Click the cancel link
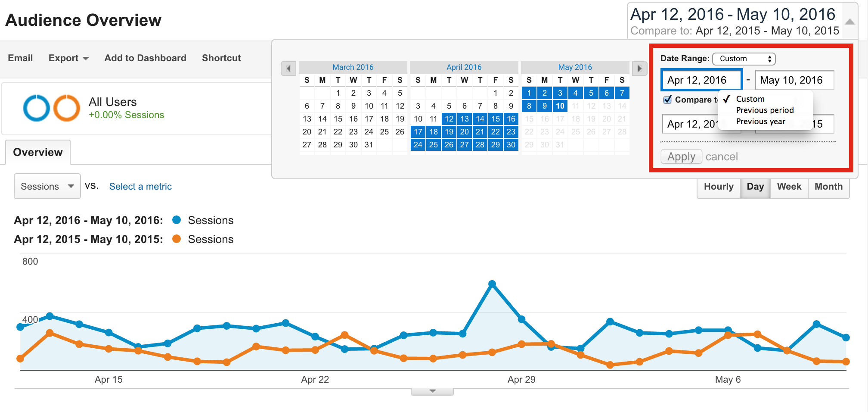Screen dimensions: 868x412 [722, 156]
